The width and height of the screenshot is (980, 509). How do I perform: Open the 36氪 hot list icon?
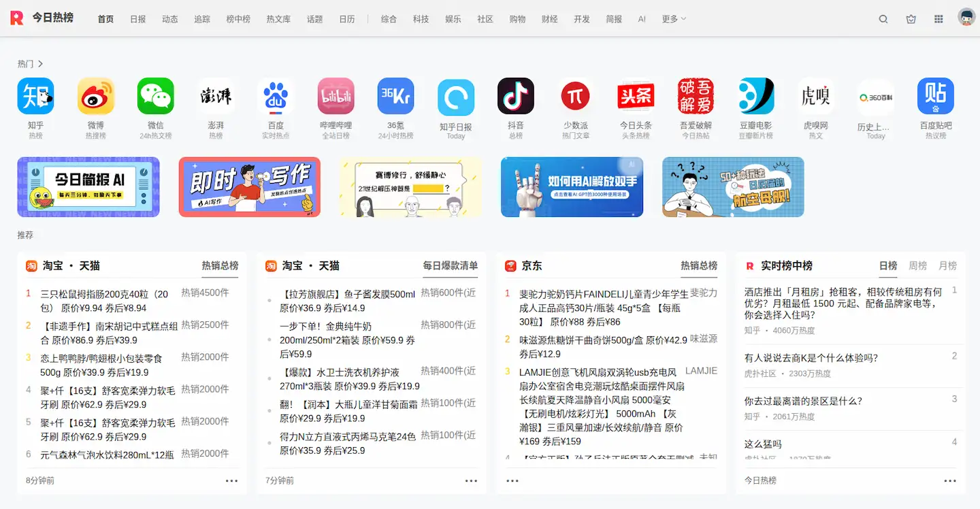click(395, 96)
